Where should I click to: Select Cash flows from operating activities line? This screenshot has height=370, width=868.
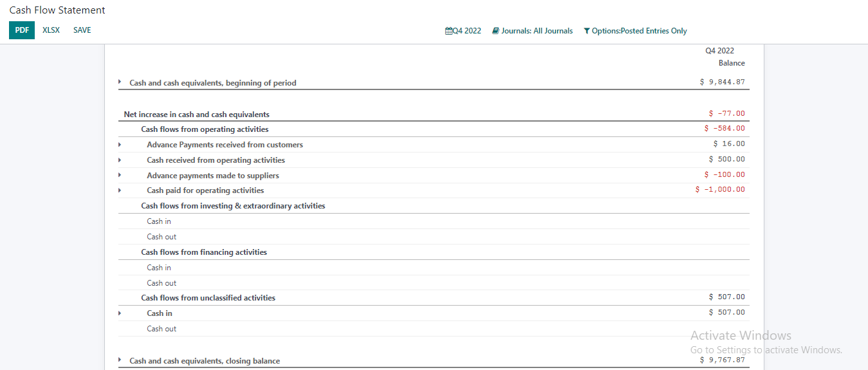tap(205, 129)
